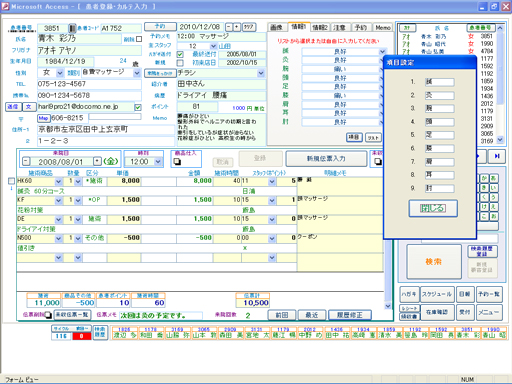Click the 予約 reservation button
Viewport: 512px width, 384px height.
[x=160, y=26]
